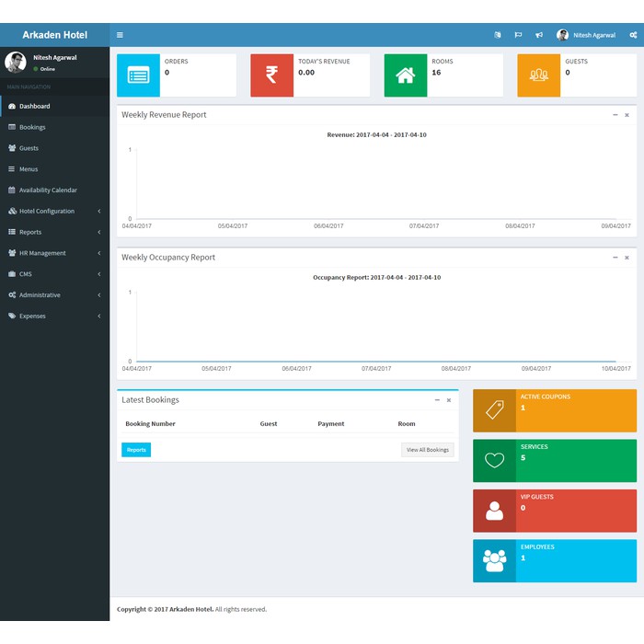Click the orange Guests icon tile
644x644 pixels.
539,75
